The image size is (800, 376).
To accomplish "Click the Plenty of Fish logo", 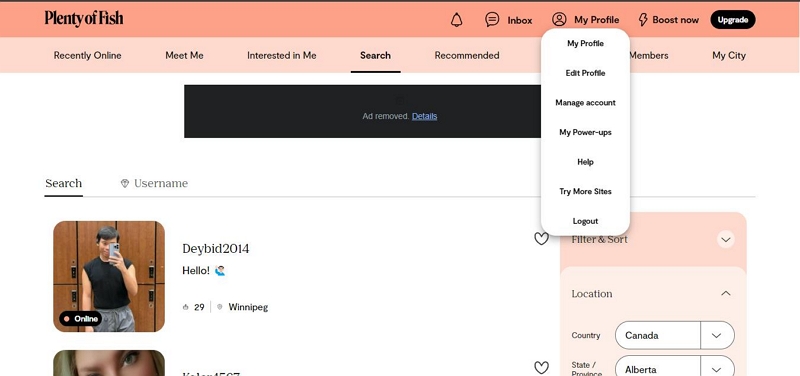I will 84,19.
